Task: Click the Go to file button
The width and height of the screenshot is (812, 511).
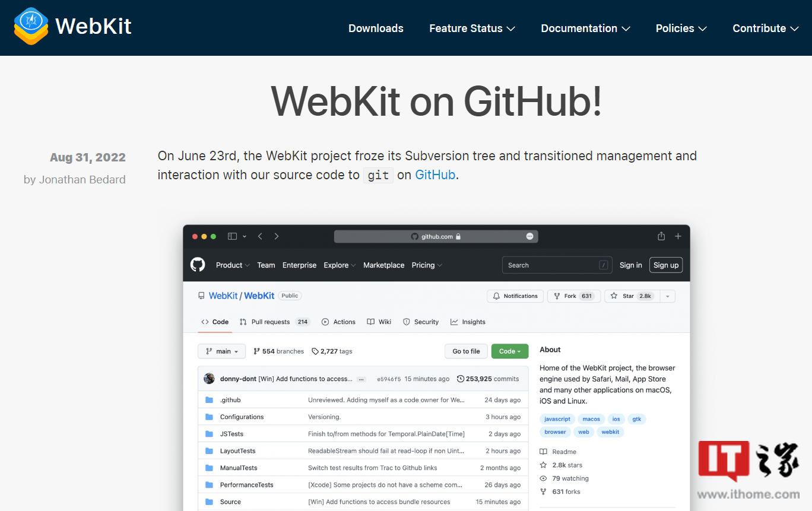Action: click(x=466, y=351)
